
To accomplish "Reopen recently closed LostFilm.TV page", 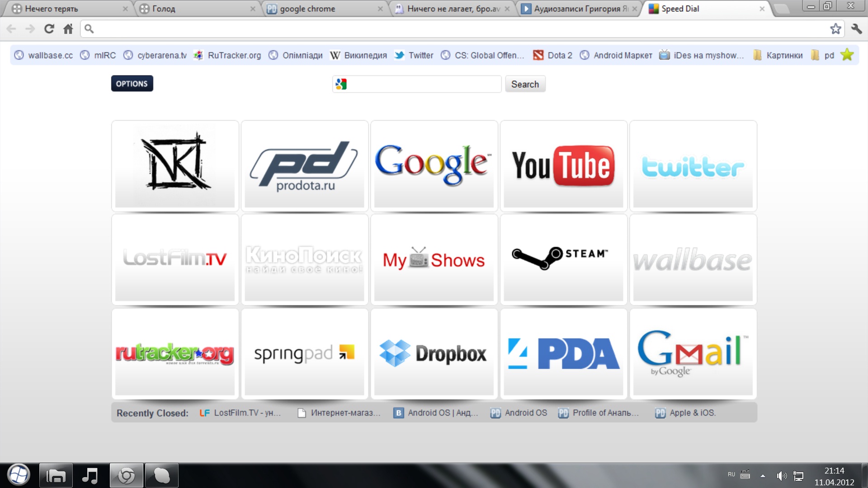I will coord(240,413).
